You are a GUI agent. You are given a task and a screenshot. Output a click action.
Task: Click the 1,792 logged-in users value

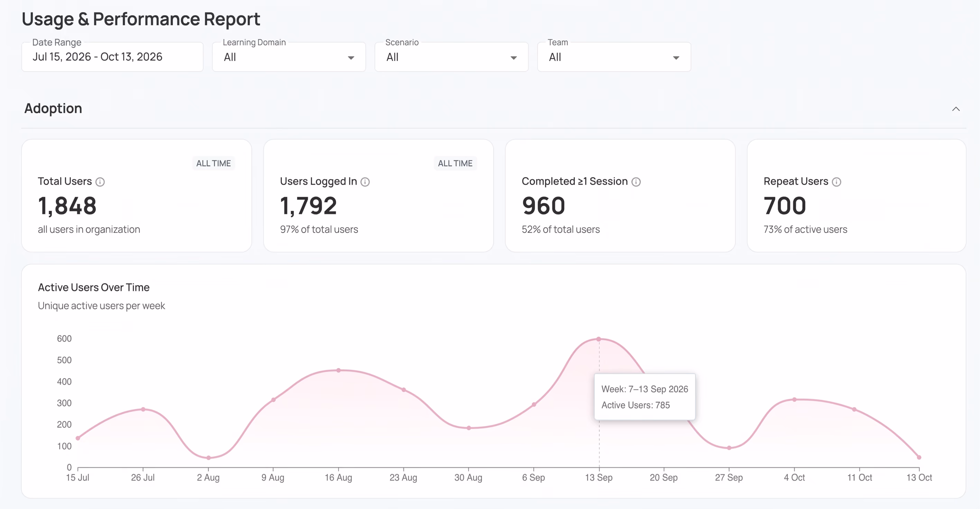point(308,206)
